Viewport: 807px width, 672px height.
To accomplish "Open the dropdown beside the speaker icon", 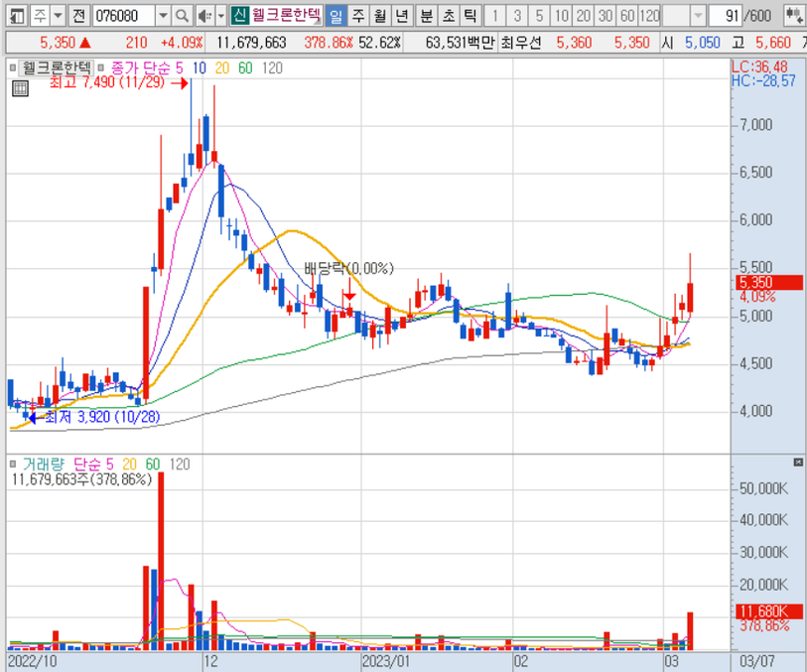I will pos(220,16).
